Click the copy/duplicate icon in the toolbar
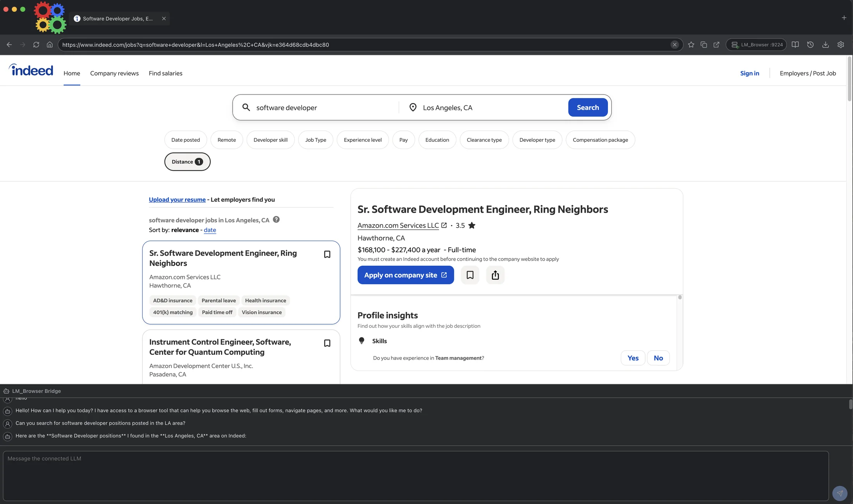853x504 pixels. pyautogui.click(x=704, y=45)
